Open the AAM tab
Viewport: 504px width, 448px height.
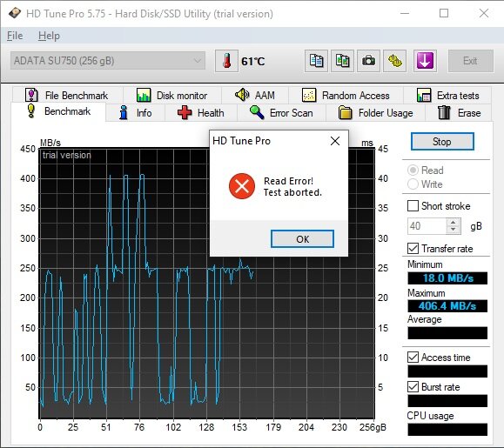pos(254,96)
